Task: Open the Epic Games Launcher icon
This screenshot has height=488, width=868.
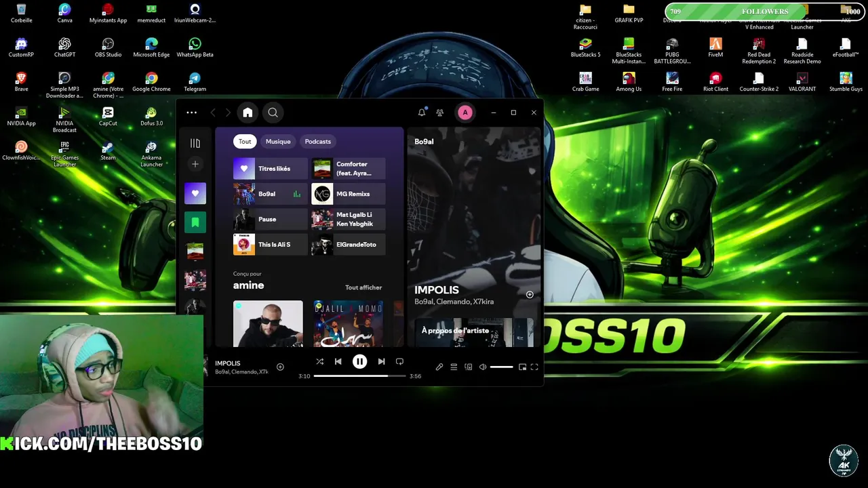Action: pos(64,154)
